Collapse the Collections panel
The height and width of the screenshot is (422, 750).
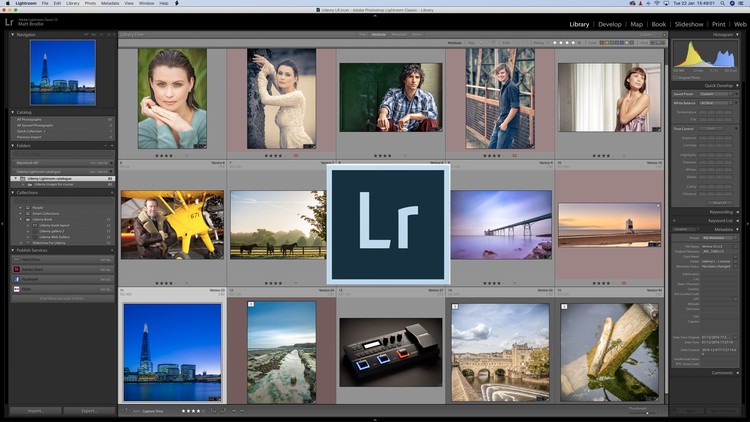(x=12, y=192)
